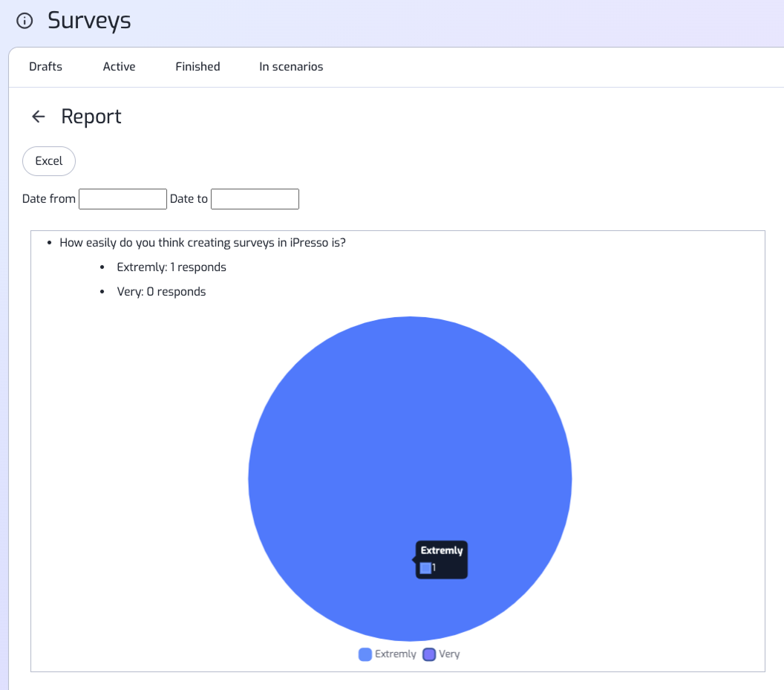784x690 pixels.
Task: Switch to the Active tab
Action: pyautogui.click(x=119, y=67)
